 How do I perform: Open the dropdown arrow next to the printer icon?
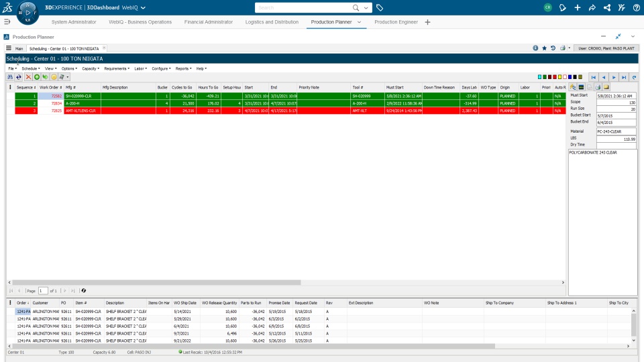570,48
